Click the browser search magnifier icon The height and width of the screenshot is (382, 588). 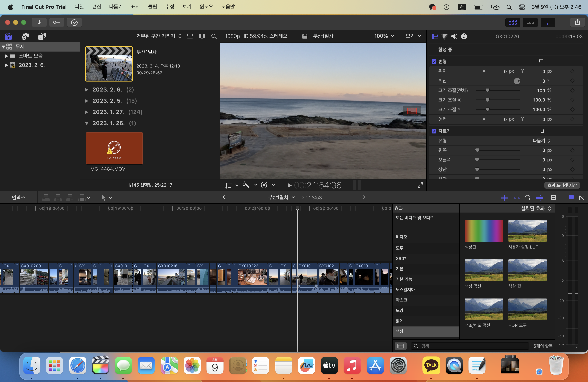click(214, 36)
